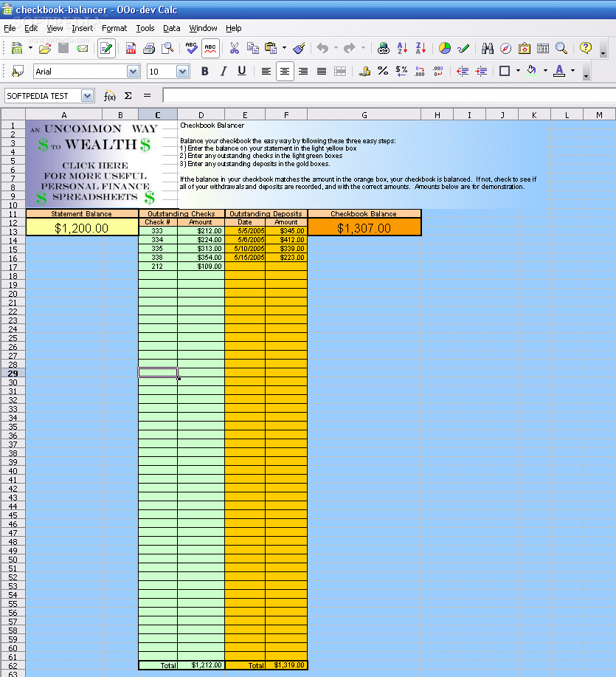Open Name Box dropdown arrow
The width and height of the screenshot is (616, 677).
(88, 96)
